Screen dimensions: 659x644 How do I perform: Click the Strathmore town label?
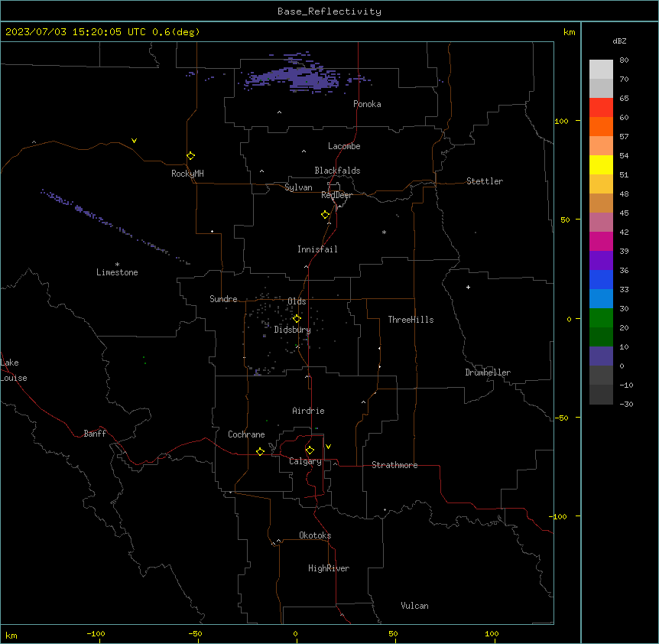pyautogui.click(x=394, y=465)
